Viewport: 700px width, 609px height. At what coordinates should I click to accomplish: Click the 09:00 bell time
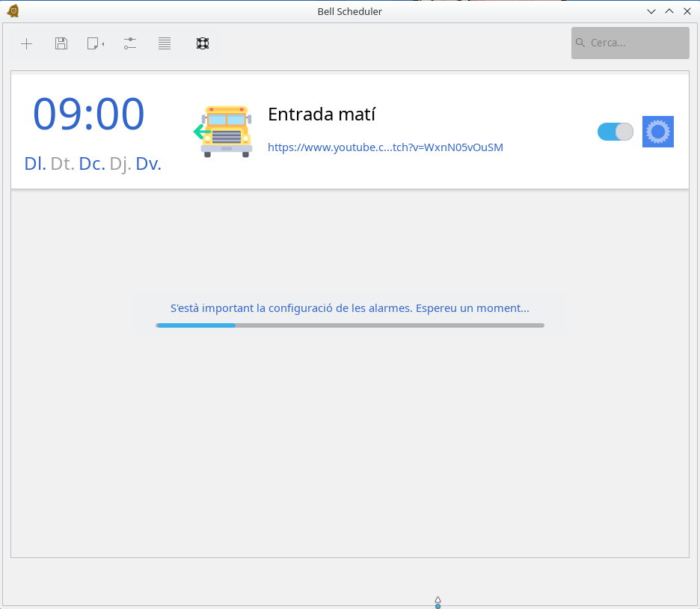[x=88, y=114]
